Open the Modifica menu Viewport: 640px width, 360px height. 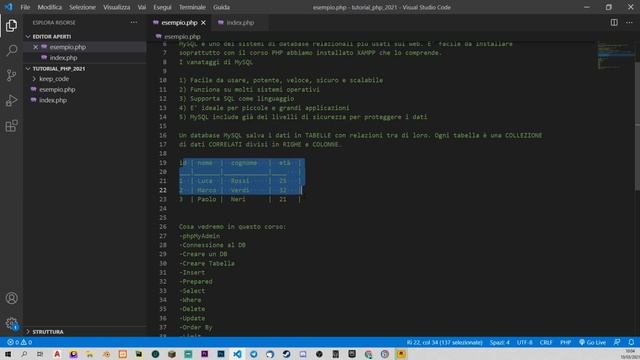(50, 7)
